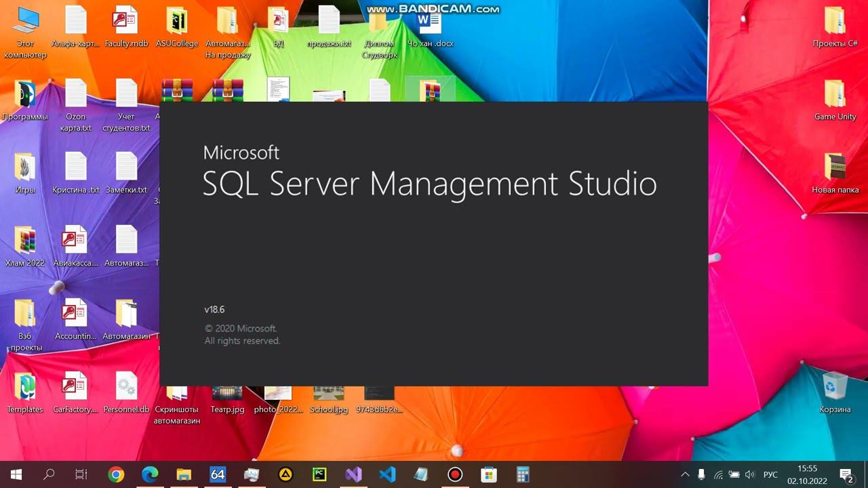The image size is (868, 488).
Task: Switch input language via РУС indicator
Action: point(770,474)
